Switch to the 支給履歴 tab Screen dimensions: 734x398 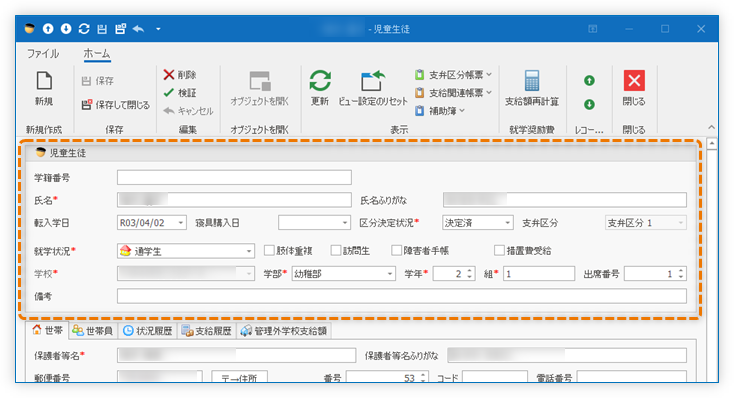[207, 331]
